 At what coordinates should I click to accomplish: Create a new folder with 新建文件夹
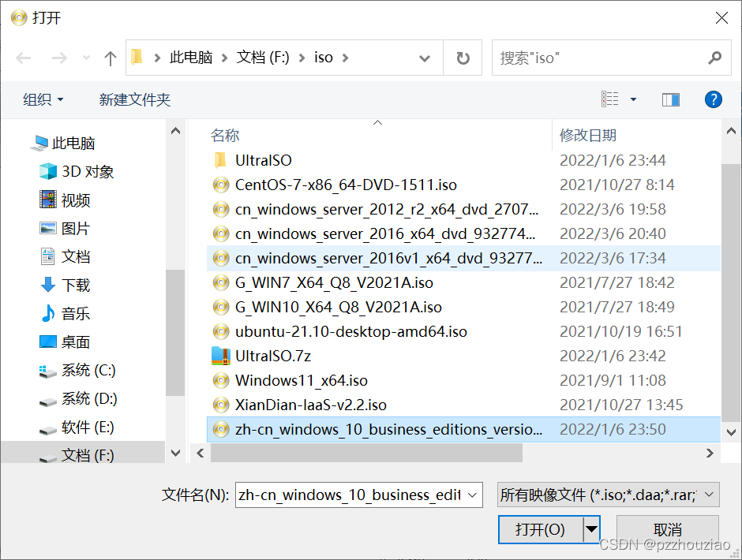tap(134, 100)
